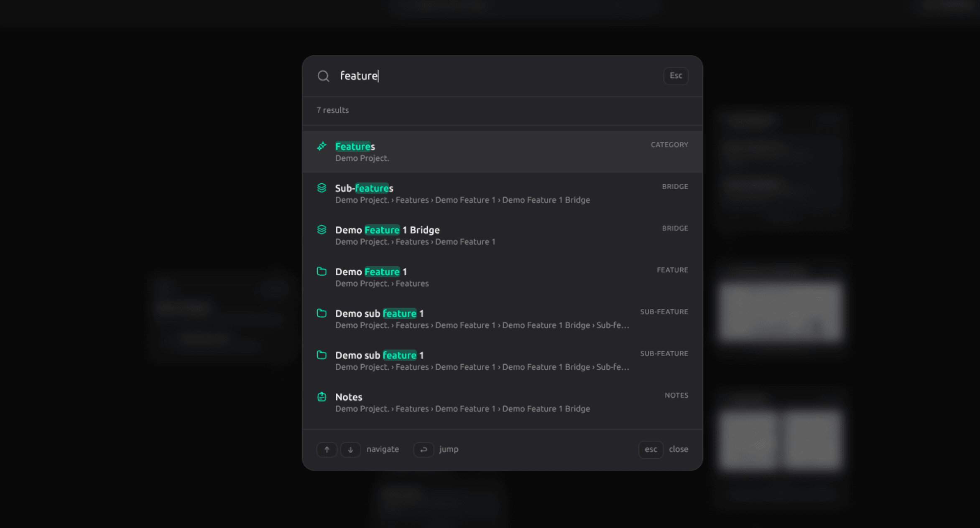The image size is (980, 528).
Task: Click the "7 results" count text
Action: tap(332, 110)
